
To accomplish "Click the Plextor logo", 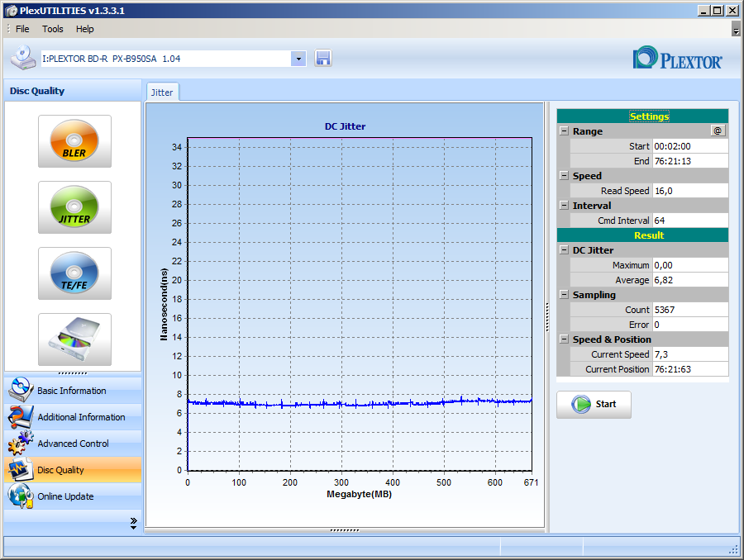I will tap(677, 59).
